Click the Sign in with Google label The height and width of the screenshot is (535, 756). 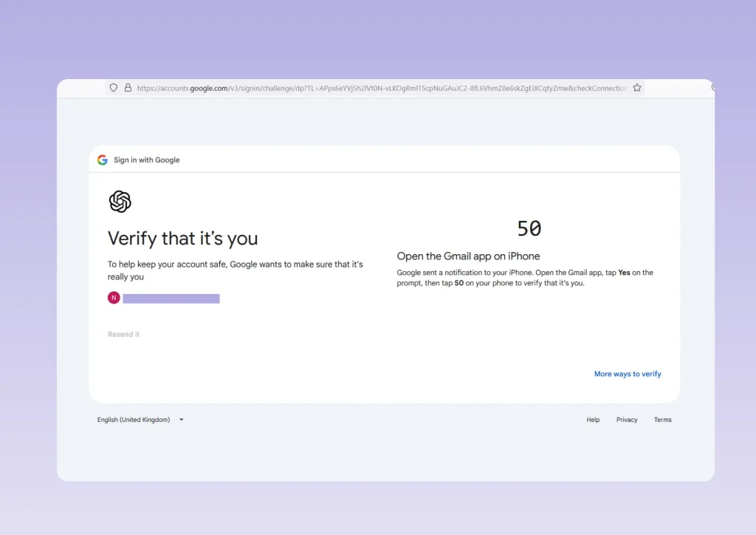point(147,160)
